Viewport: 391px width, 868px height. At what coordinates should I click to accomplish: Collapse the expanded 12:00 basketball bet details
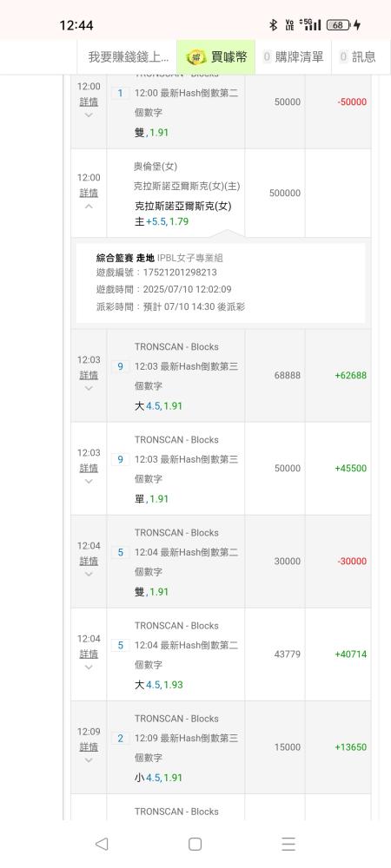89,207
